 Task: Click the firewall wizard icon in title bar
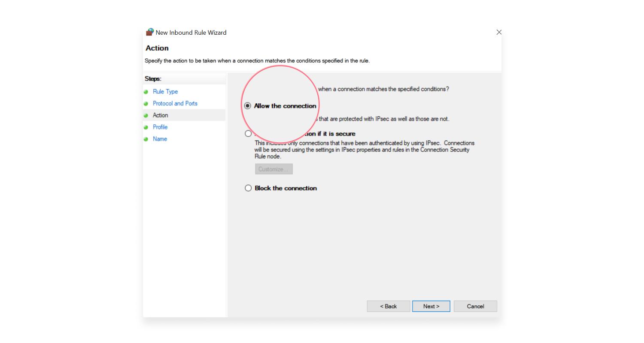[149, 32]
